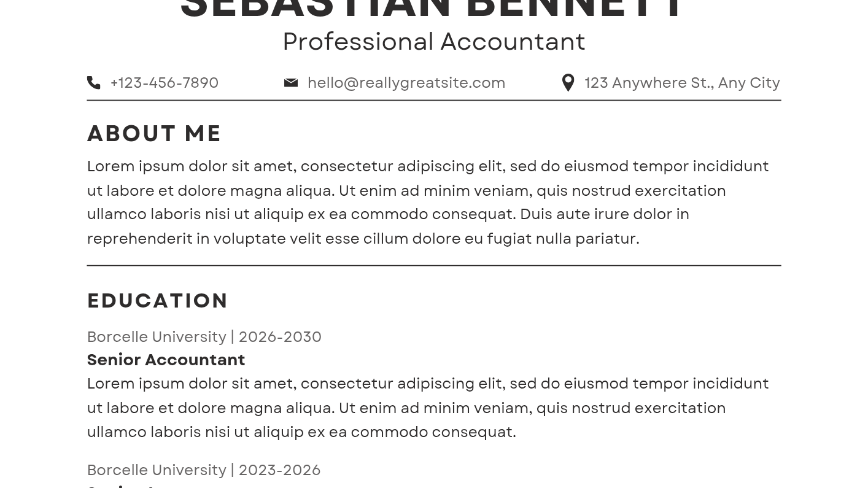The width and height of the screenshot is (868, 488).
Task: Select the first education description paragraph
Action: point(428,408)
